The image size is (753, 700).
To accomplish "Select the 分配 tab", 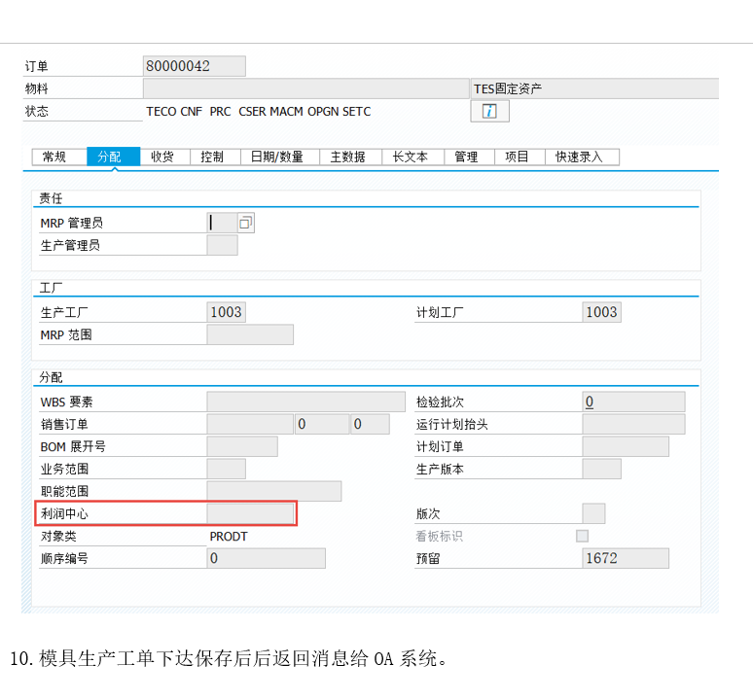I will tap(113, 157).
